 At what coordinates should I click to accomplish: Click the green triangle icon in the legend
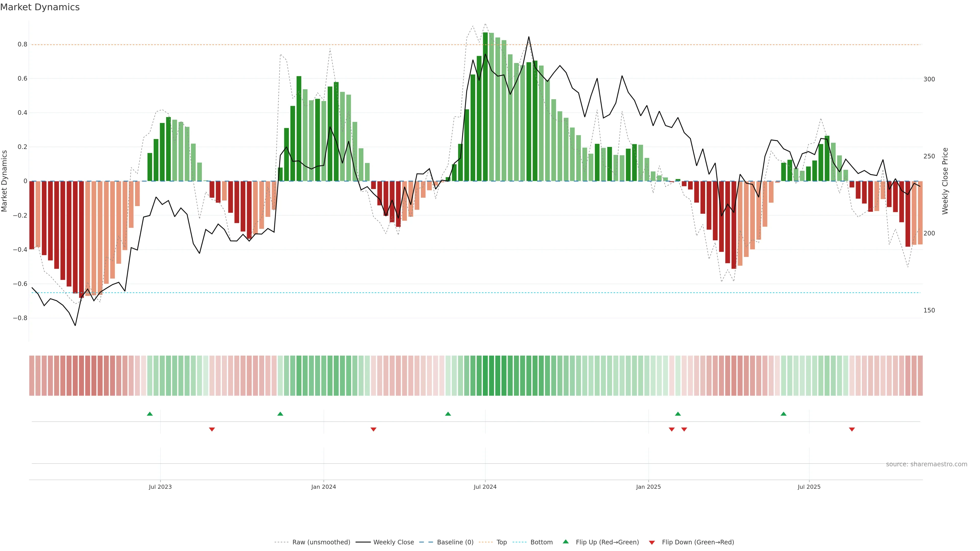(x=566, y=542)
